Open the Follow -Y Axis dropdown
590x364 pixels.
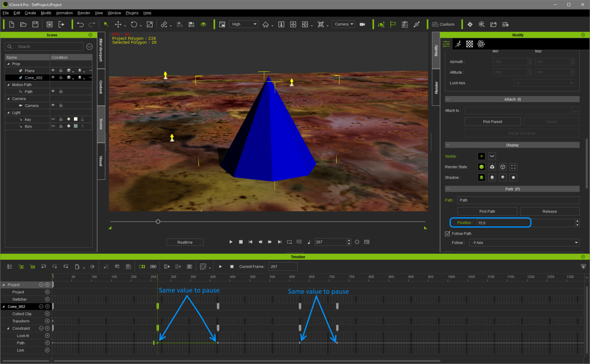point(524,243)
